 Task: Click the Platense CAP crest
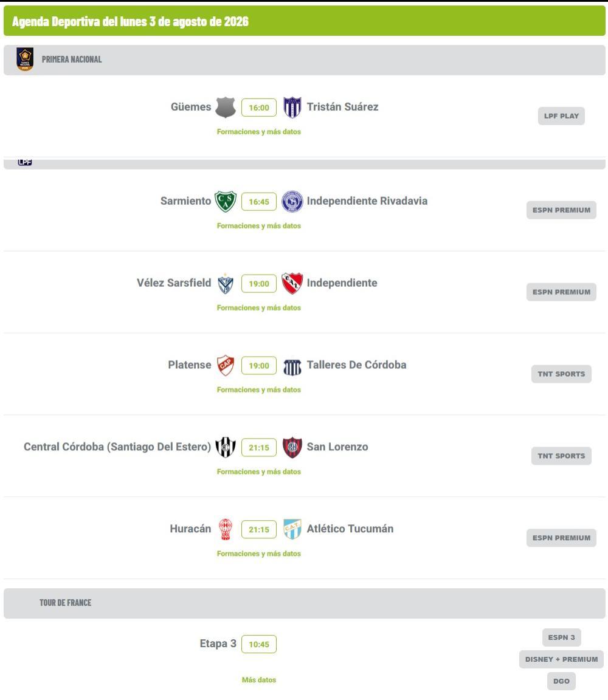(x=226, y=365)
